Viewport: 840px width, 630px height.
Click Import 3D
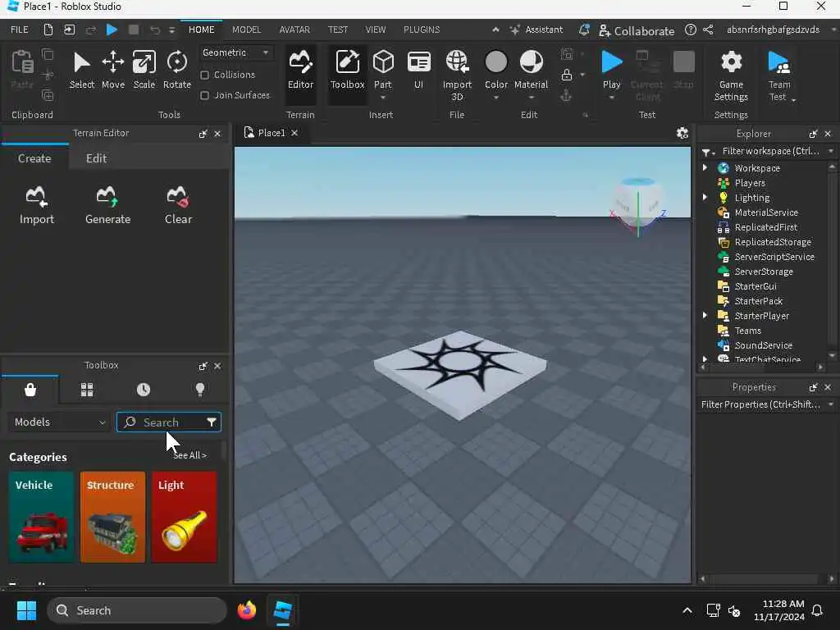(x=457, y=75)
